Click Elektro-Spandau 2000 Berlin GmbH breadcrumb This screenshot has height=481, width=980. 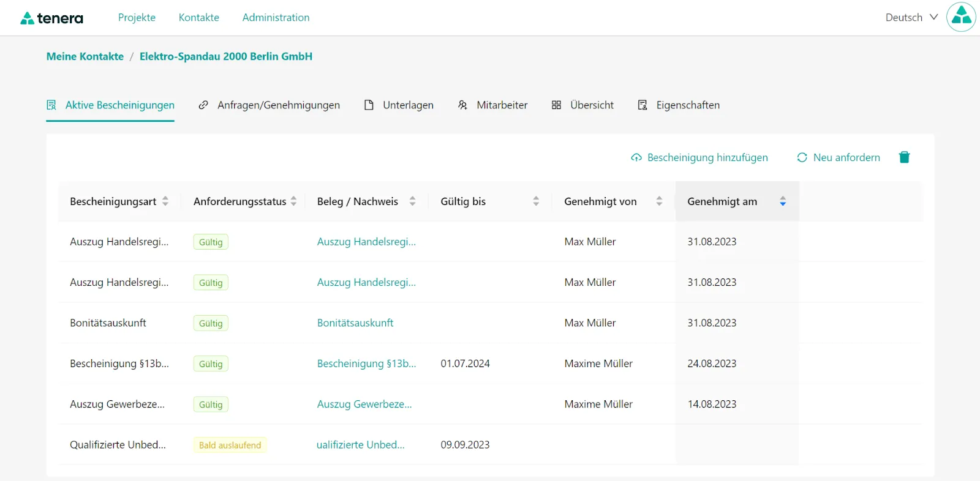click(x=226, y=56)
